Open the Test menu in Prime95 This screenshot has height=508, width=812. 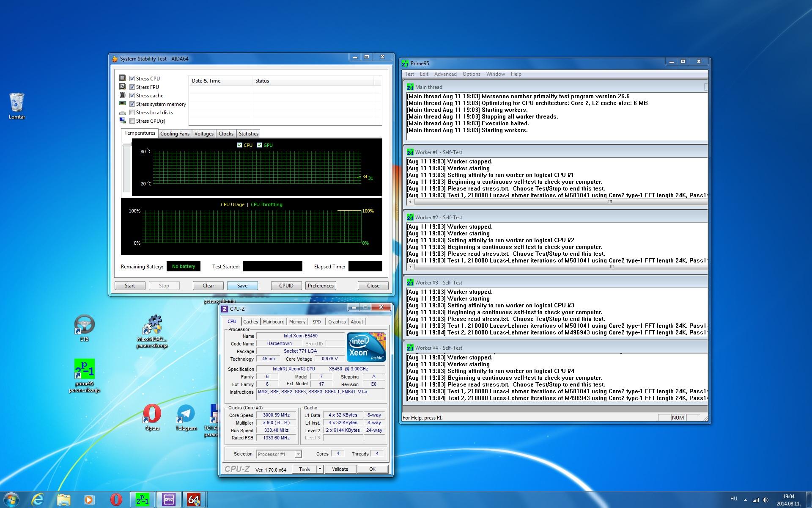409,74
